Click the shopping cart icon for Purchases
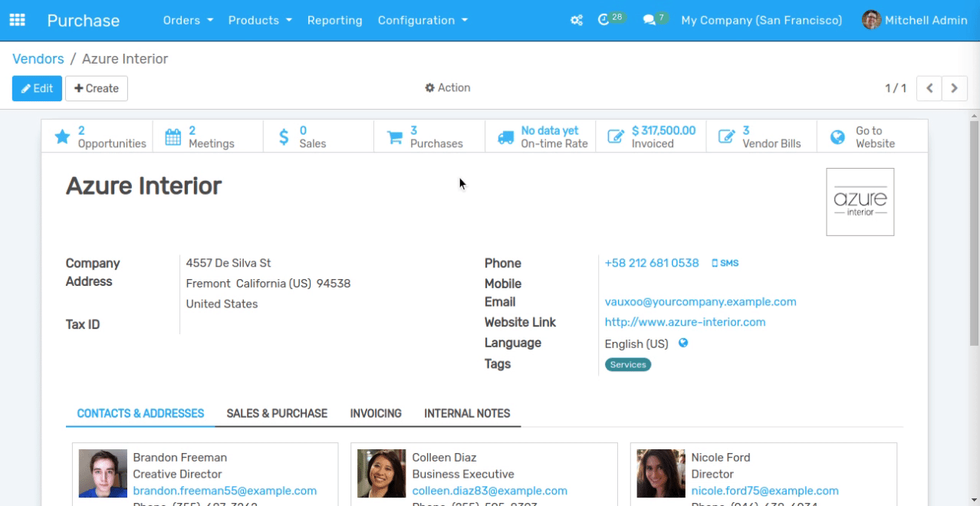This screenshot has width=980, height=506. [394, 137]
